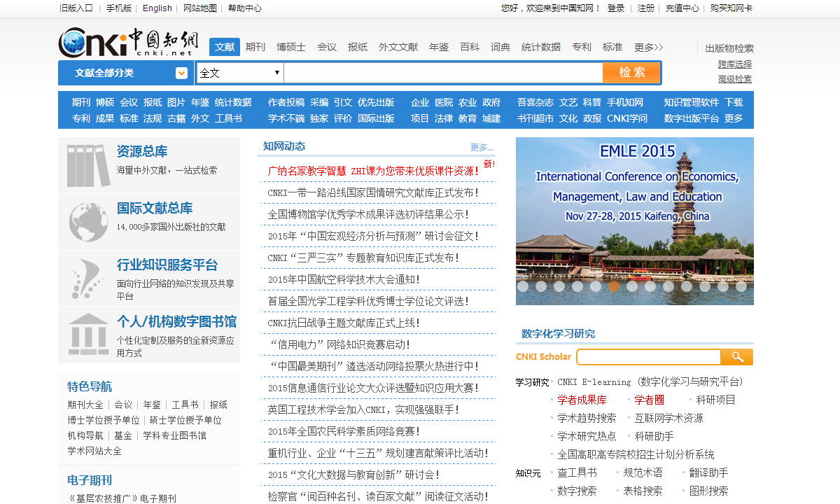
Task: Click the CNKI Scholar magnifier search button
Action: (x=737, y=357)
